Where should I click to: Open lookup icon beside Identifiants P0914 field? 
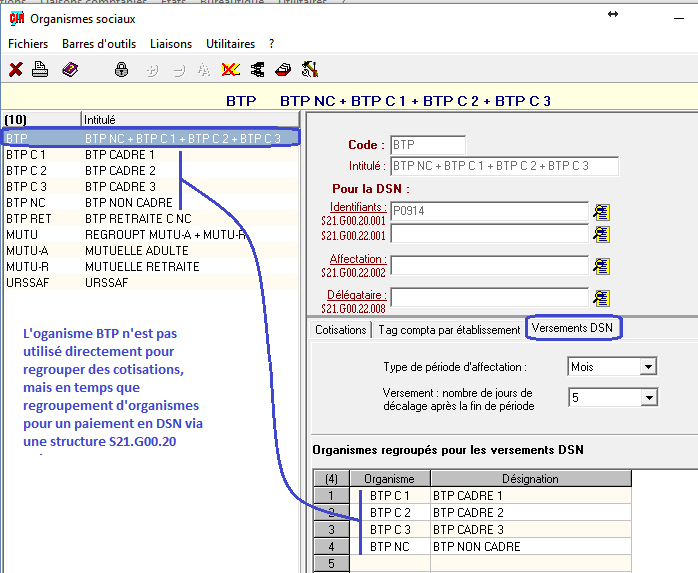click(601, 212)
